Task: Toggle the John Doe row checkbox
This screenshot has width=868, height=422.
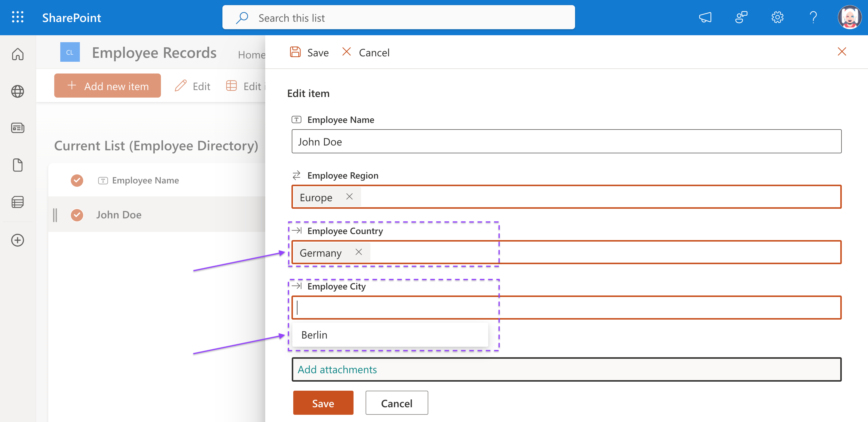Action: (77, 215)
